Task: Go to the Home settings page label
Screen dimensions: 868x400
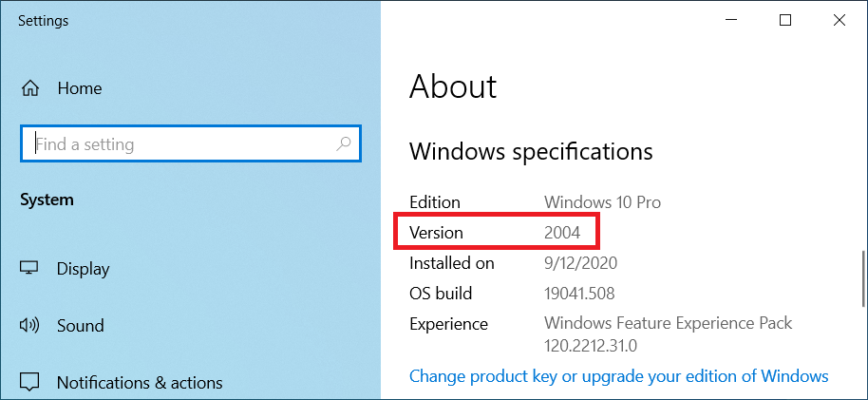Action: pyautogui.click(x=80, y=88)
